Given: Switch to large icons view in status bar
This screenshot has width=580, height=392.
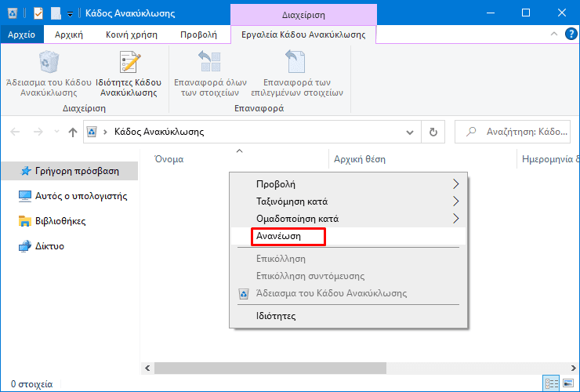Looking at the screenshot, I should [x=567, y=383].
